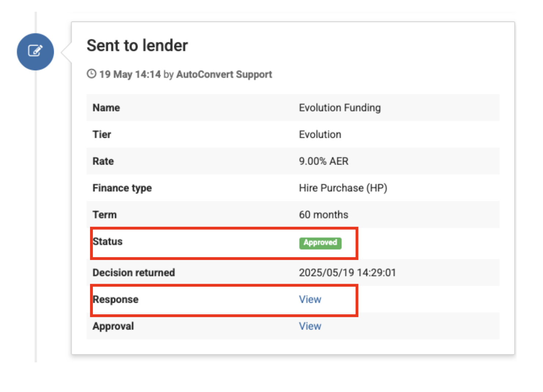
Task: Open the Approval View link
Action: click(310, 326)
